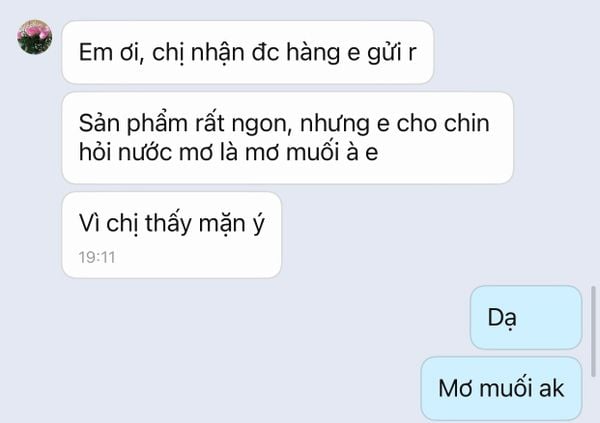Image resolution: width=600 pixels, height=423 pixels.
Task: Click the word 'nhận' in the first bubble
Action: coord(217,52)
